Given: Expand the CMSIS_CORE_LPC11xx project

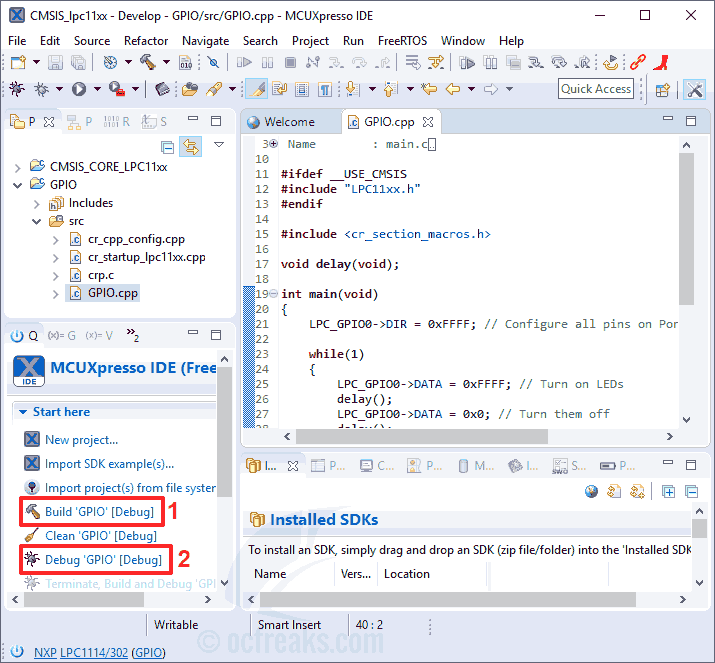Looking at the screenshot, I should [17, 167].
